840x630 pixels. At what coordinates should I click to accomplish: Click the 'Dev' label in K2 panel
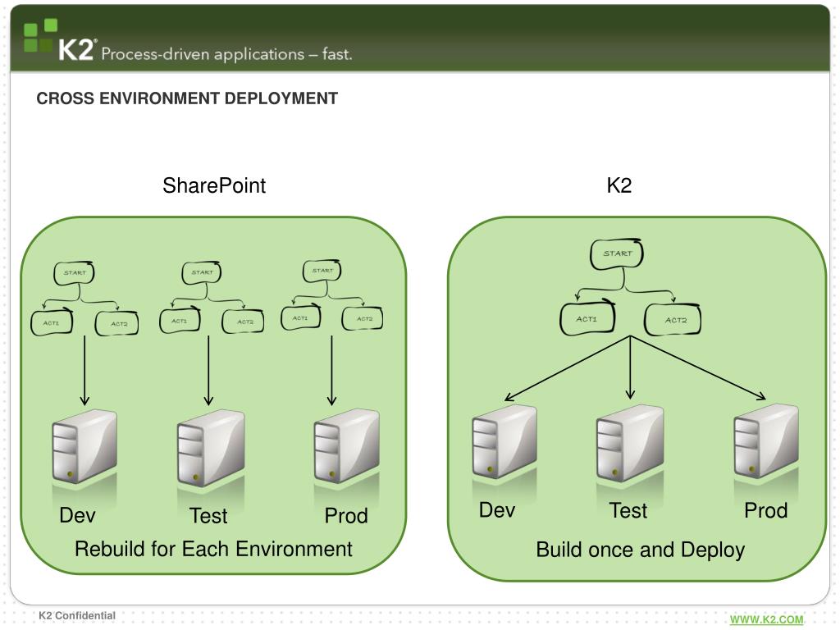pyautogui.click(x=497, y=510)
